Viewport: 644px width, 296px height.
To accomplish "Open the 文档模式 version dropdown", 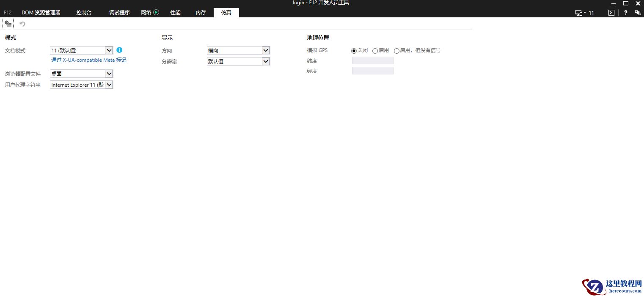I will pos(109,50).
